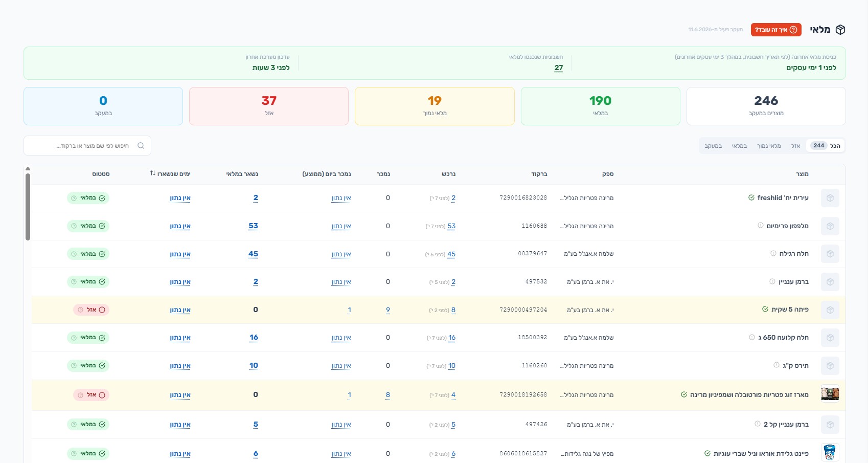Switch to the מלאי נמוך filter tab
Screen dimensions: 868x463
click(769, 146)
